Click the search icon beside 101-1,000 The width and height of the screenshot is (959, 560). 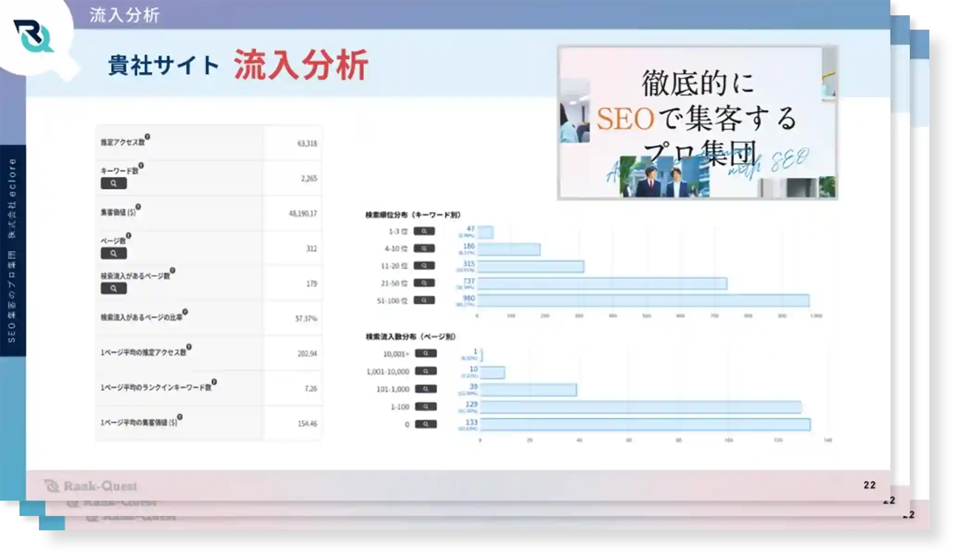(426, 389)
